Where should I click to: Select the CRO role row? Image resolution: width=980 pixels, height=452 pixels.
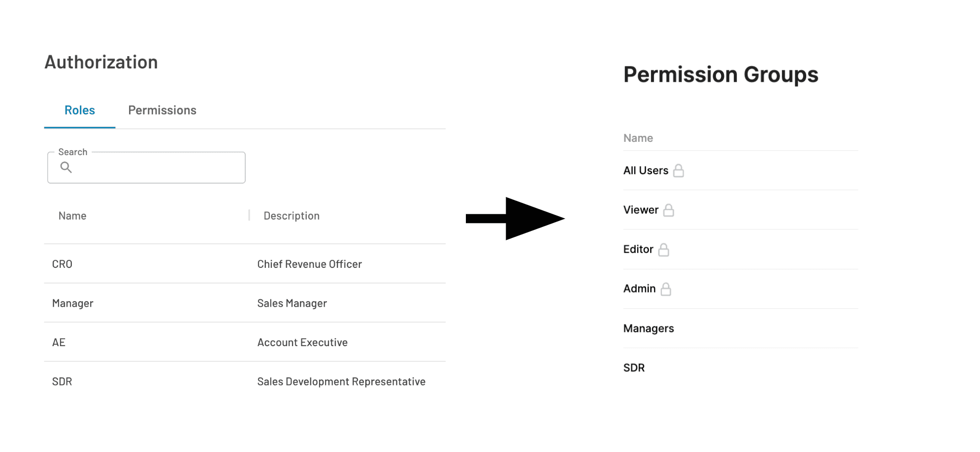(x=63, y=264)
